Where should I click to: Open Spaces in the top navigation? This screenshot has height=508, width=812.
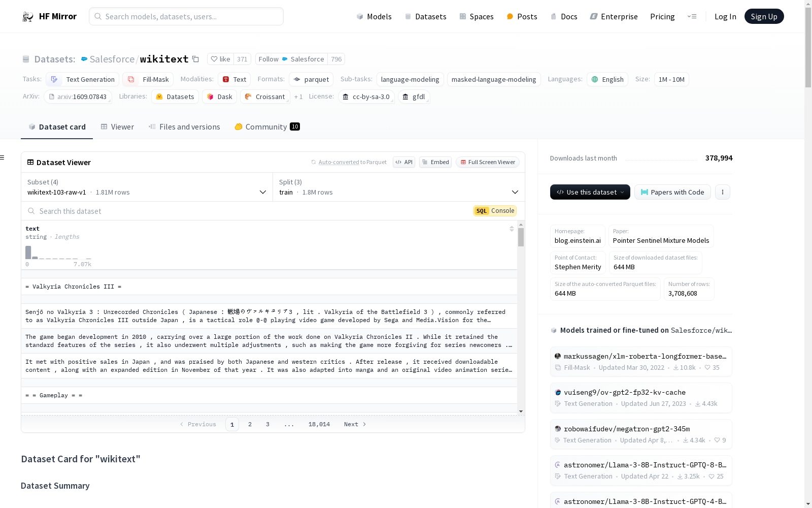[477, 17]
